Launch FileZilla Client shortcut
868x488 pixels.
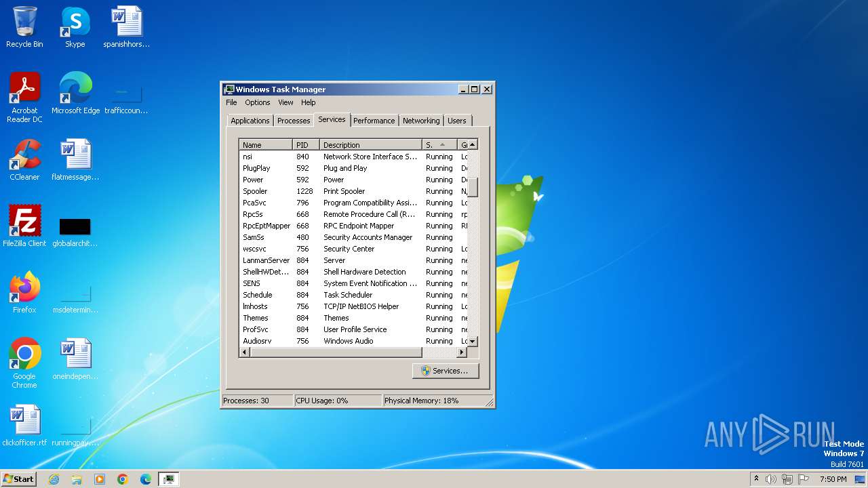(24, 226)
